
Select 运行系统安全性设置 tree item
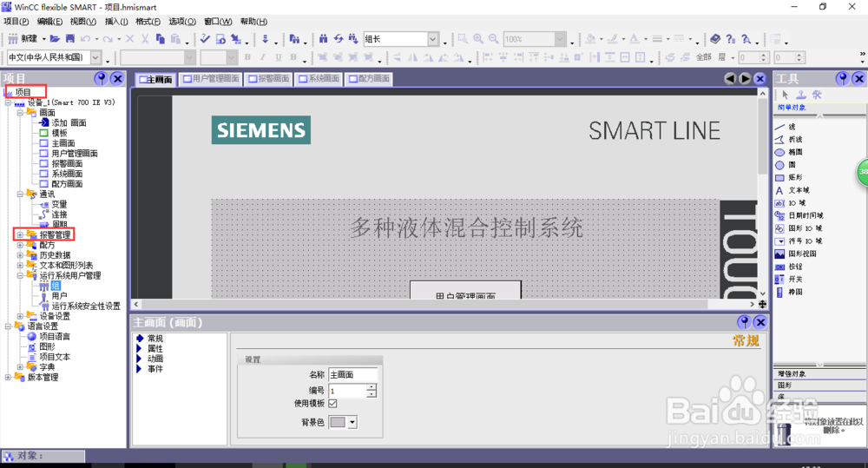coord(86,306)
